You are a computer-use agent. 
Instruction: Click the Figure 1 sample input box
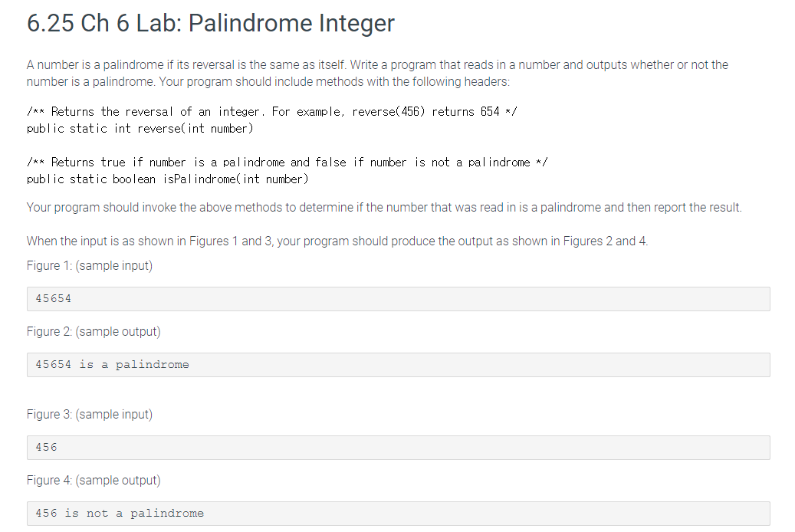pyautogui.click(x=399, y=299)
